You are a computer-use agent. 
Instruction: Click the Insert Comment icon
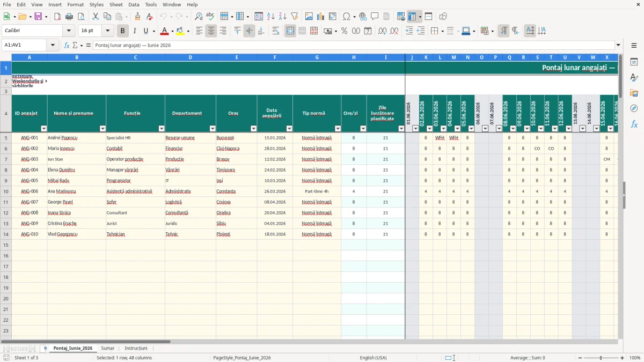pyautogui.click(x=375, y=17)
